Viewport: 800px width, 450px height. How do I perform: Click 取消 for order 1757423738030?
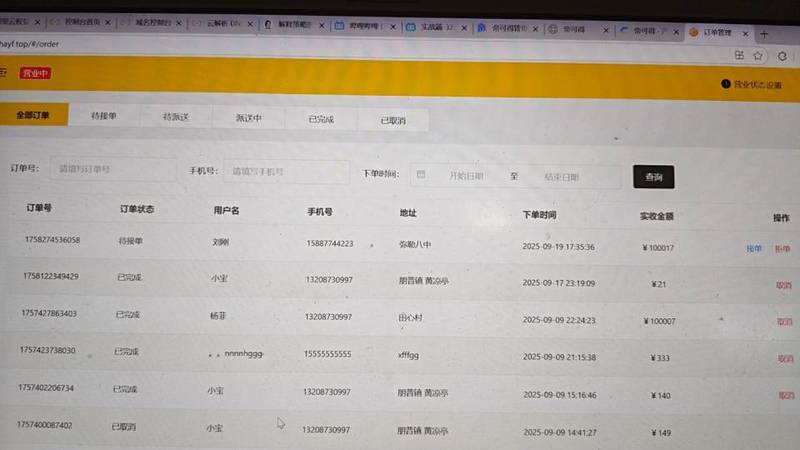click(x=785, y=359)
